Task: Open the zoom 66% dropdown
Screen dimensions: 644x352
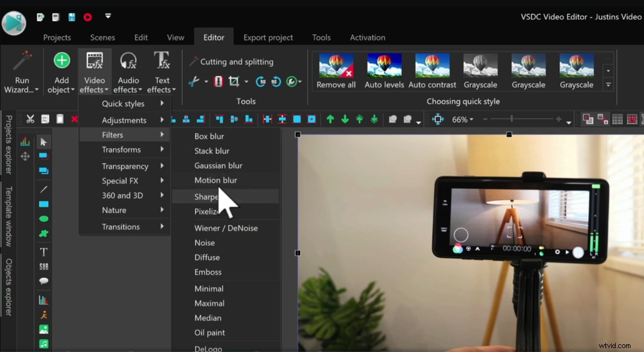Action: point(463,120)
